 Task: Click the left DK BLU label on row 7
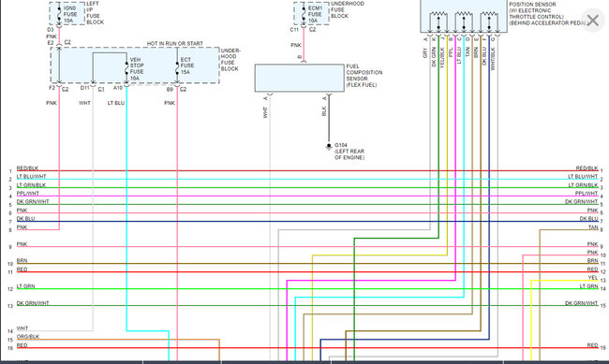[x=25, y=218]
